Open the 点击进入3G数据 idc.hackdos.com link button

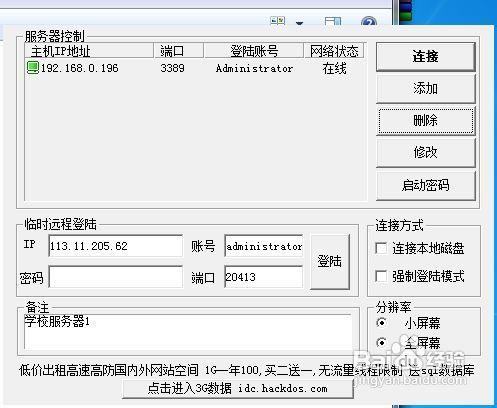click(238, 388)
